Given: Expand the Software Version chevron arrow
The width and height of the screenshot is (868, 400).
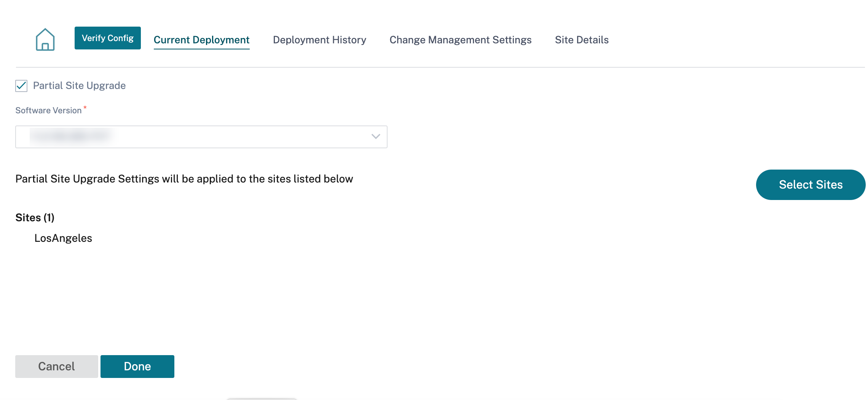Looking at the screenshot, I should (x=376, y=137).
